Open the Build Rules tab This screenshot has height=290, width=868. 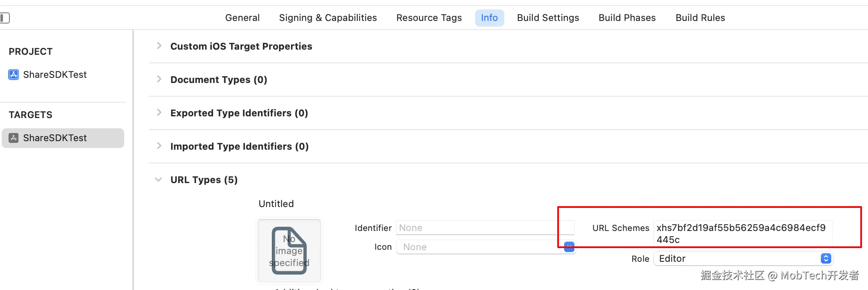coord(700,18)
